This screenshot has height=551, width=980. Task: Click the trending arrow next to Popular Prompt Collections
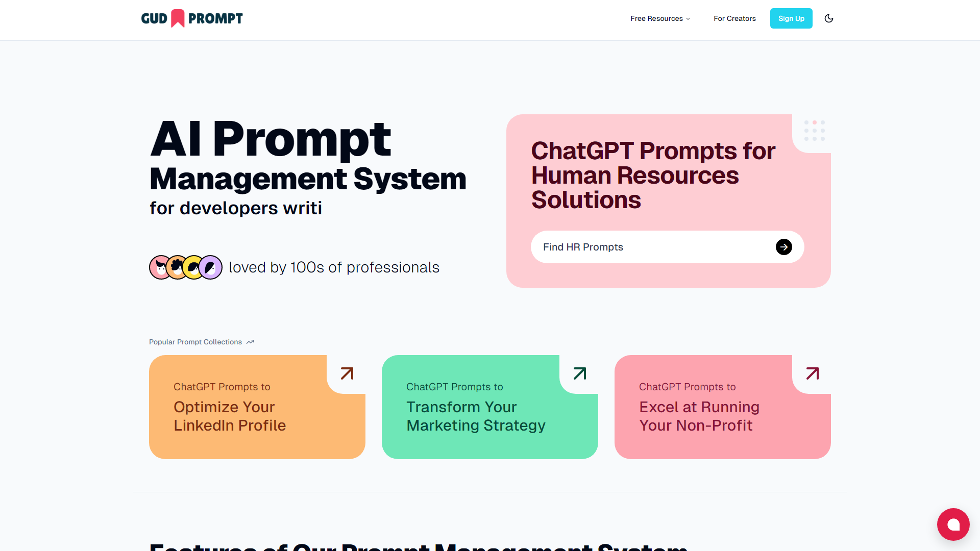(x=251, y=342)
